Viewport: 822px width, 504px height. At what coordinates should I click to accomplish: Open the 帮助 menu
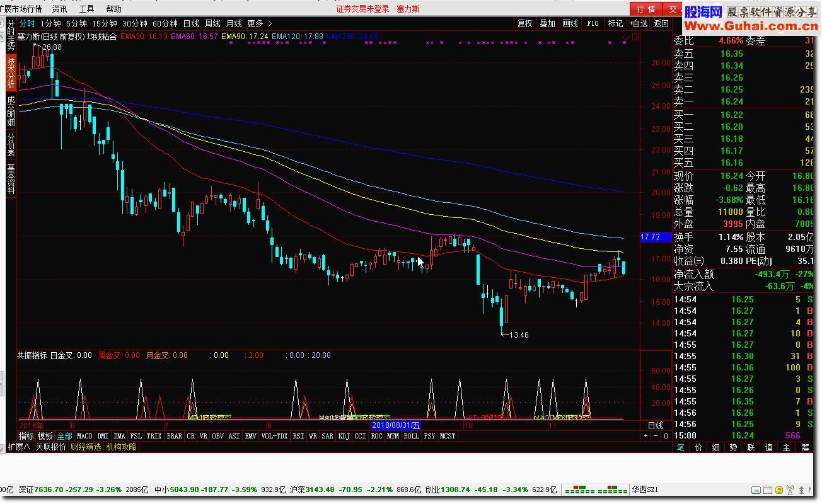[114, 9]
